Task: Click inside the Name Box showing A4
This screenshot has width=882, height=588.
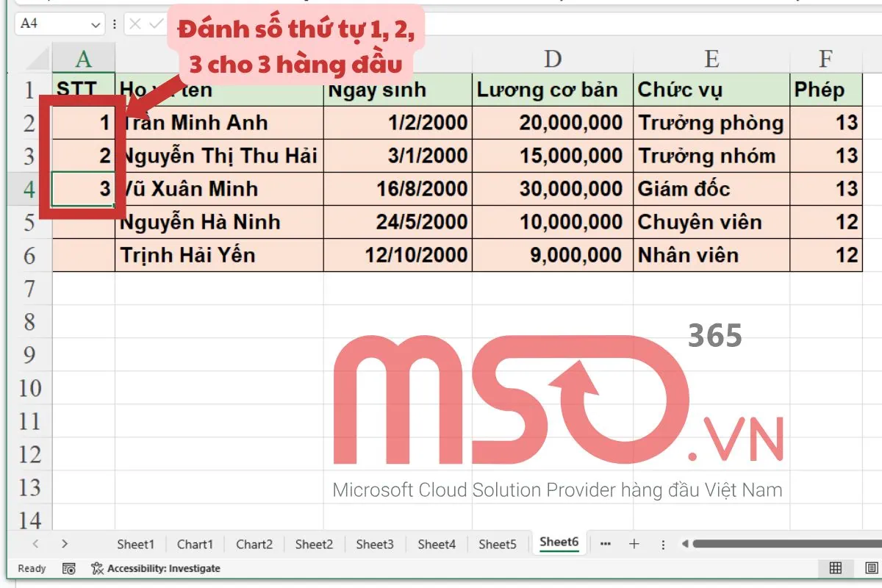Action: click(x=51, y=24)
